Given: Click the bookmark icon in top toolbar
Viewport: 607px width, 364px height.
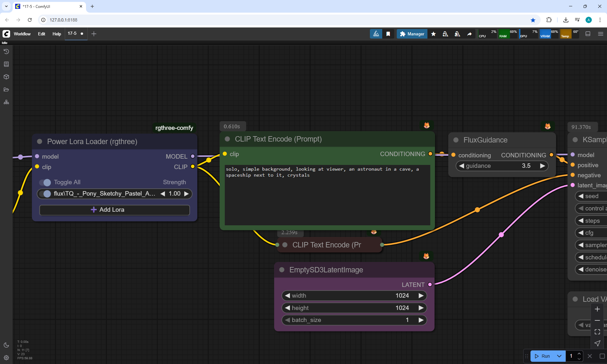Looking at the screenshot, I should click(388, 34).
